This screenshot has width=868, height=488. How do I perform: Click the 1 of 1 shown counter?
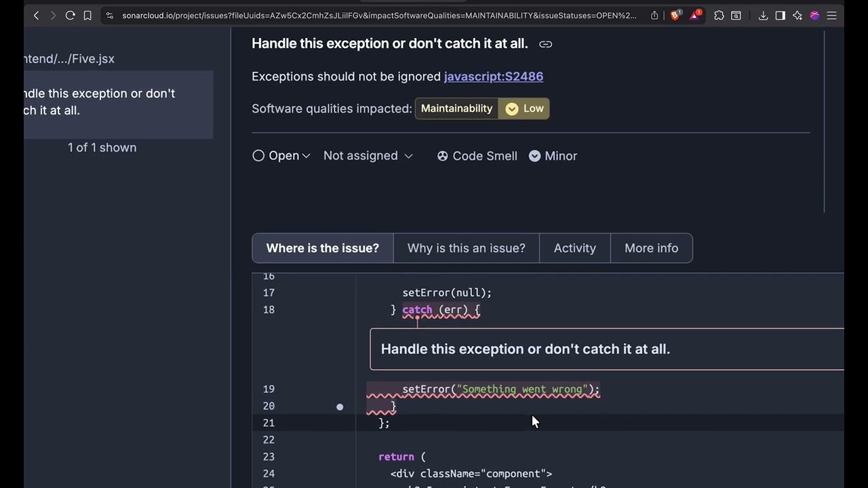(x=102, y=148)
